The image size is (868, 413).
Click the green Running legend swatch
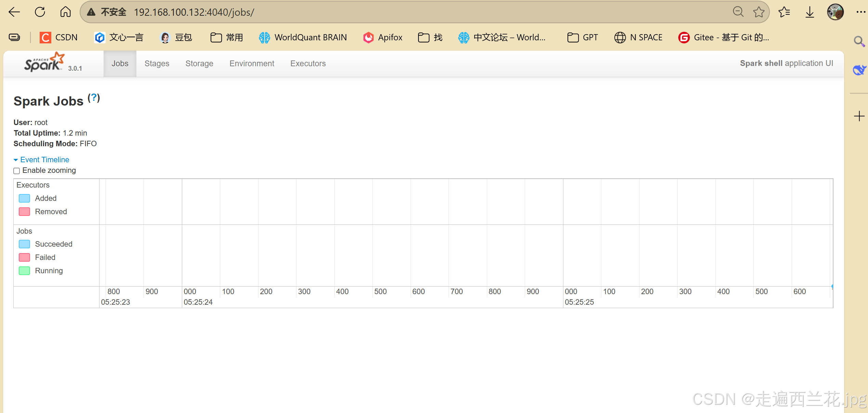pos(25,271)
